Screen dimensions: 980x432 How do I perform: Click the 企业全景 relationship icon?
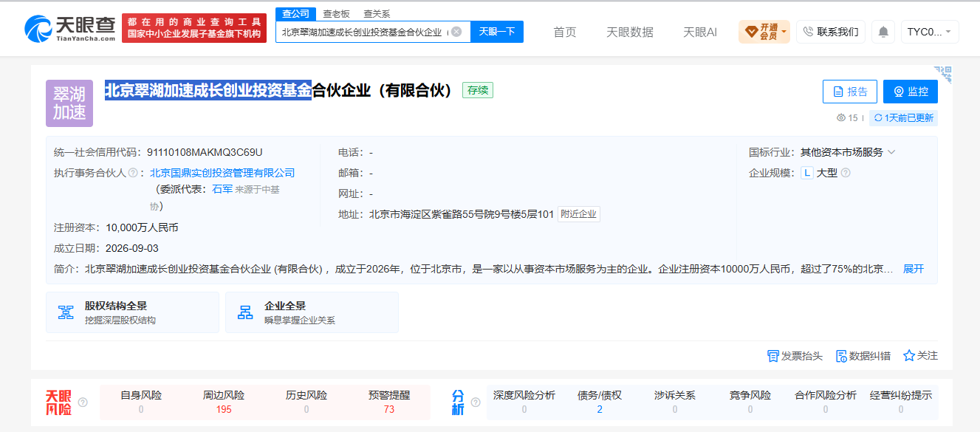click(x=245, y=312)
